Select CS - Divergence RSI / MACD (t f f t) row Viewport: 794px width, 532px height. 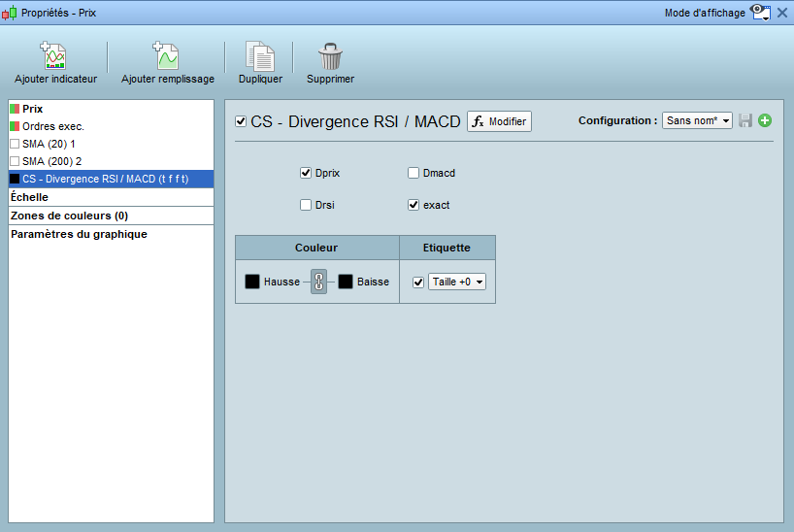point(111,179)
